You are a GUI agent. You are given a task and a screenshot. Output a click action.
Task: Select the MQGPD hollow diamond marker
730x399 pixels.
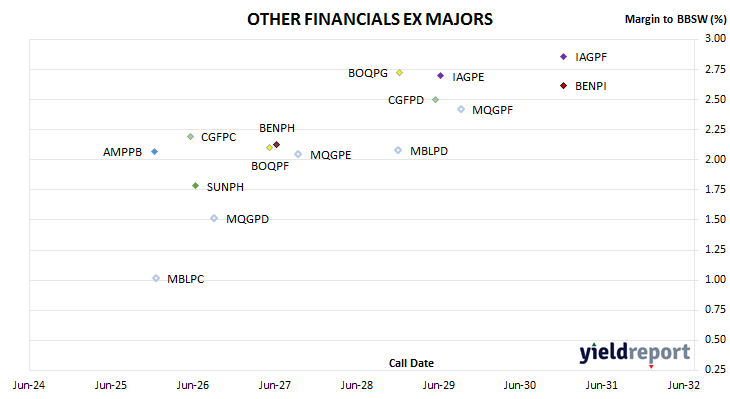[x=214, y=218]
